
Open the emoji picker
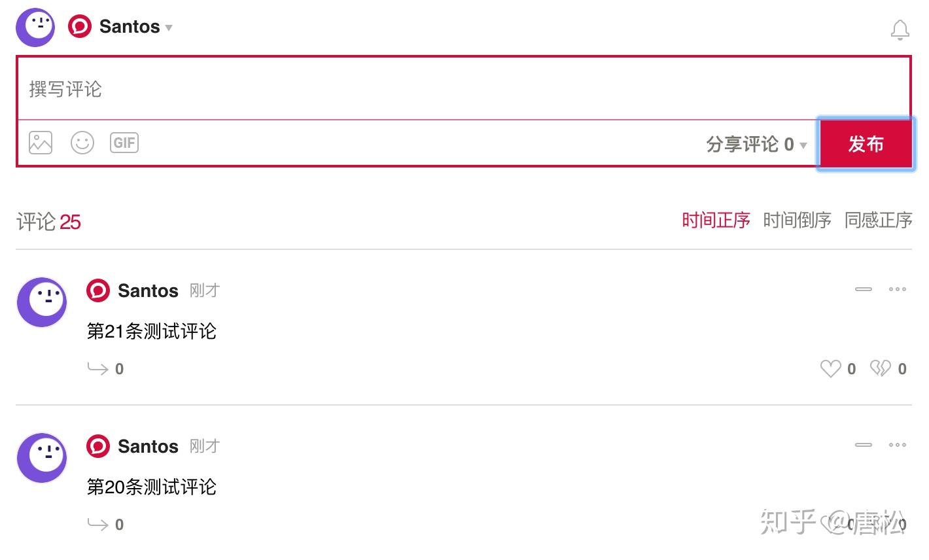tap(82, 143)
